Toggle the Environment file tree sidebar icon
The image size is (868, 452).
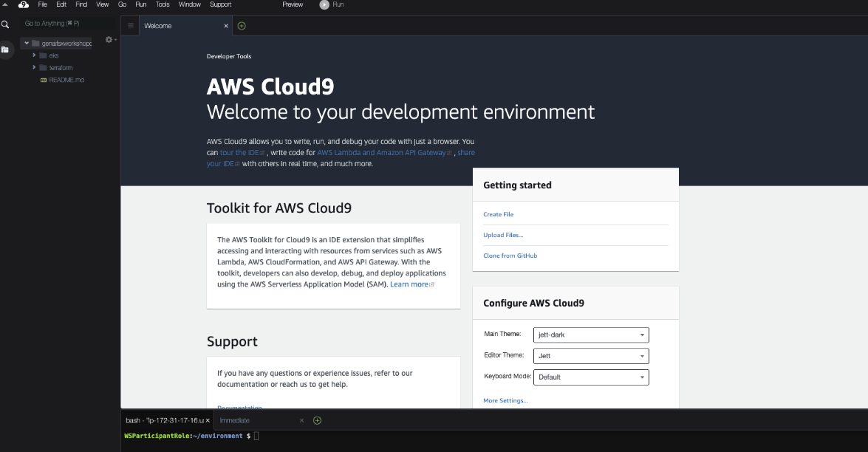(5, 49)
